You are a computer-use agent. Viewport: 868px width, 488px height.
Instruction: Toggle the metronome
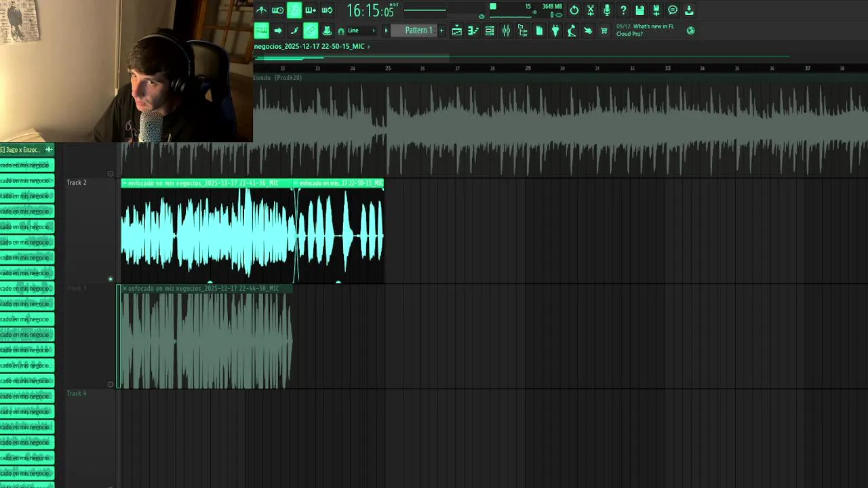[x=261, y=10]
